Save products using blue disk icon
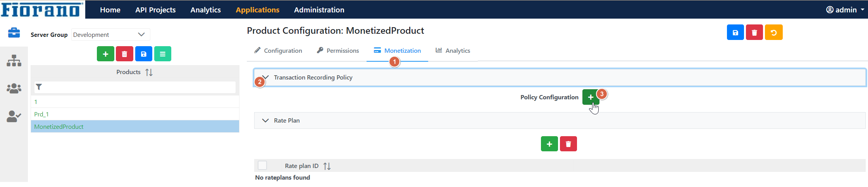Image resolution: width=868 pixels, height=187 pixels. point(143,54)
